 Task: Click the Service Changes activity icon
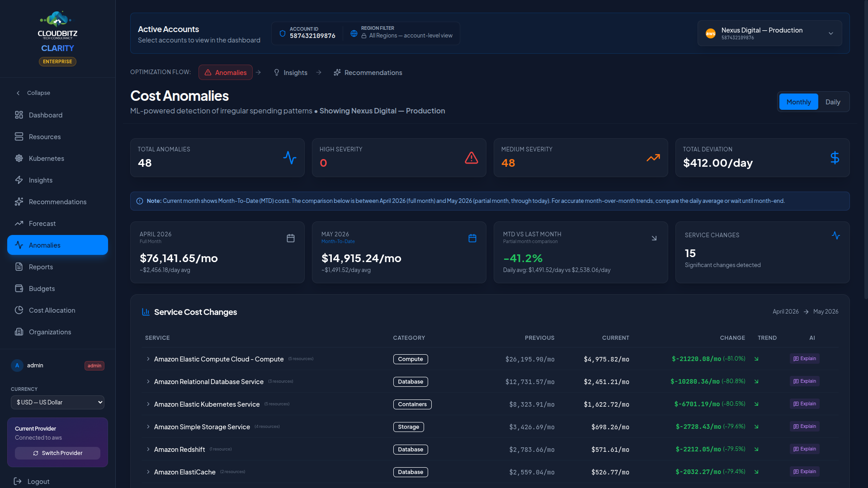(x=836, y=235)
